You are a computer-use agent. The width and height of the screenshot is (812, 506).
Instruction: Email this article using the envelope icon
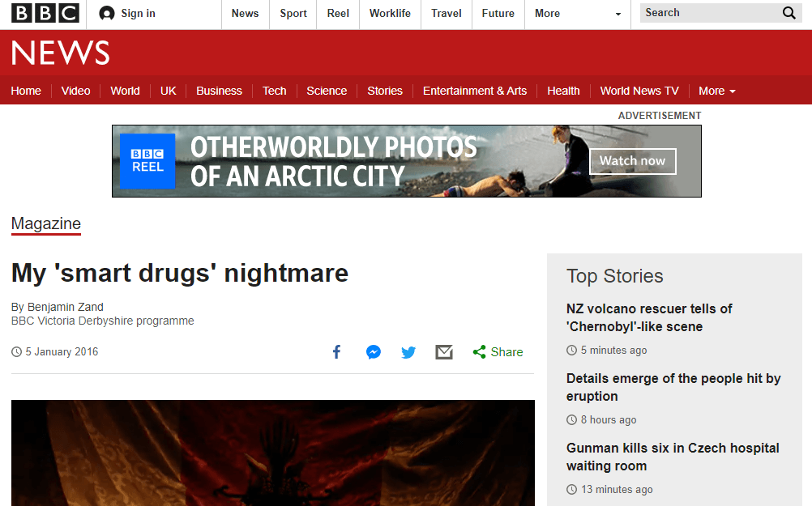pos(443,351)
